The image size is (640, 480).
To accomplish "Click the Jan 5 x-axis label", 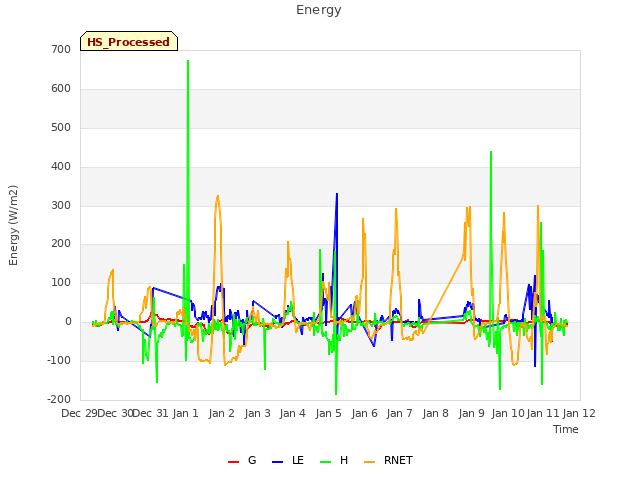I will coord(328,413).
